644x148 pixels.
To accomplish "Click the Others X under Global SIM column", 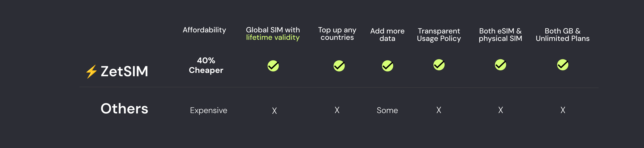I will 274,111.
